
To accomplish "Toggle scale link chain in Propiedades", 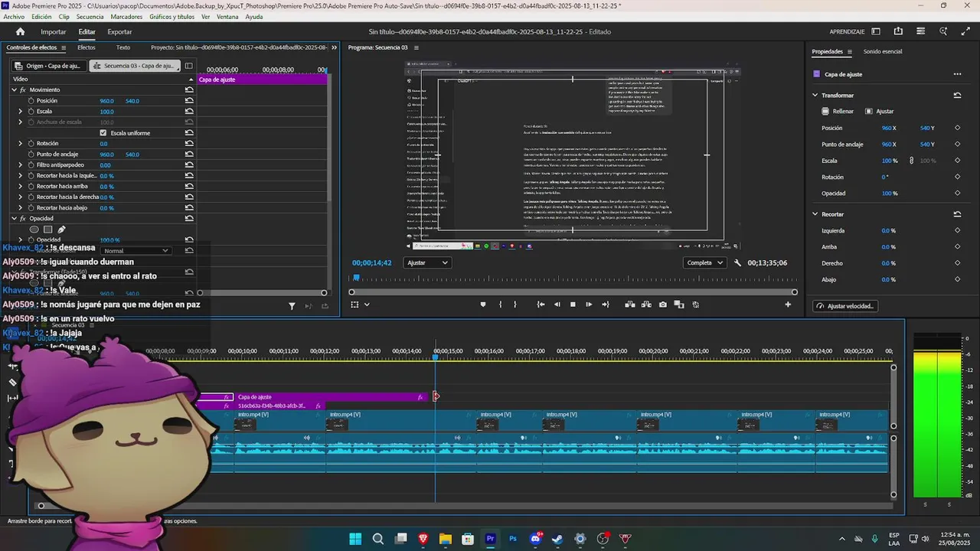I will (x=911, y=161).
